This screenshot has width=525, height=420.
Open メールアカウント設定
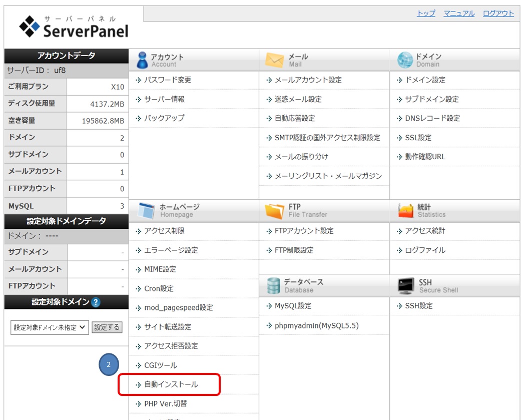(x=308, y=80)
